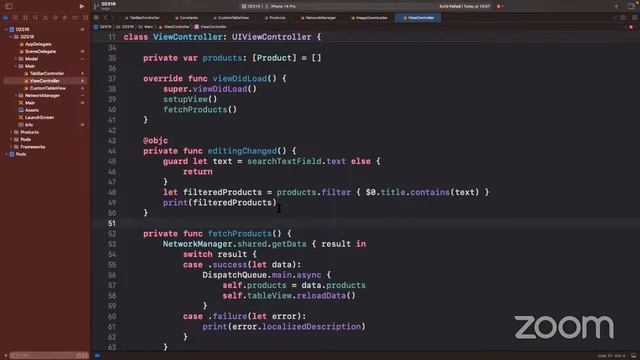Click the red error indicator in the jump bar

click(x=631, y=27)
